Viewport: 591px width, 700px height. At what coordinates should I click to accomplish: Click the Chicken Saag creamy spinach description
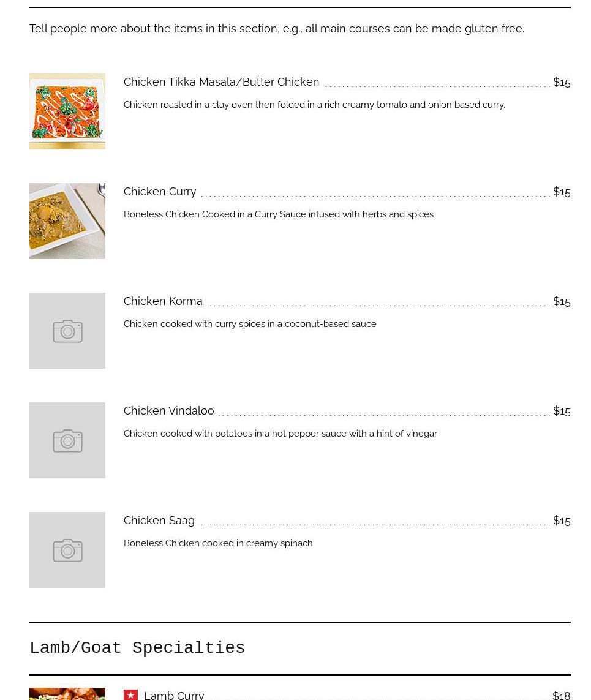pos(218,543)
